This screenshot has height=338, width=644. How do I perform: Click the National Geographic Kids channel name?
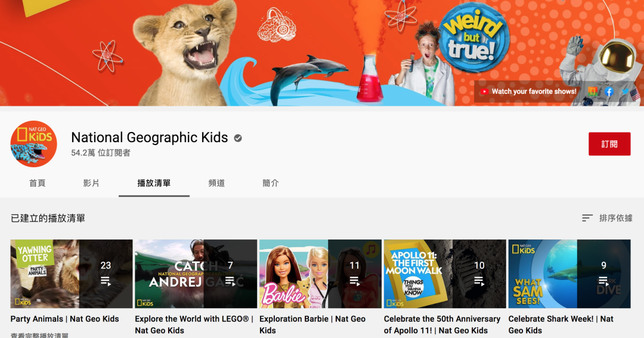(150, 137)
